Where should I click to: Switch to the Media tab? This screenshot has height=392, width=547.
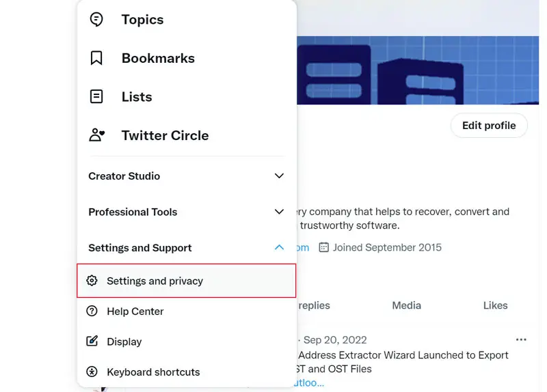click(x=406, y=305)
